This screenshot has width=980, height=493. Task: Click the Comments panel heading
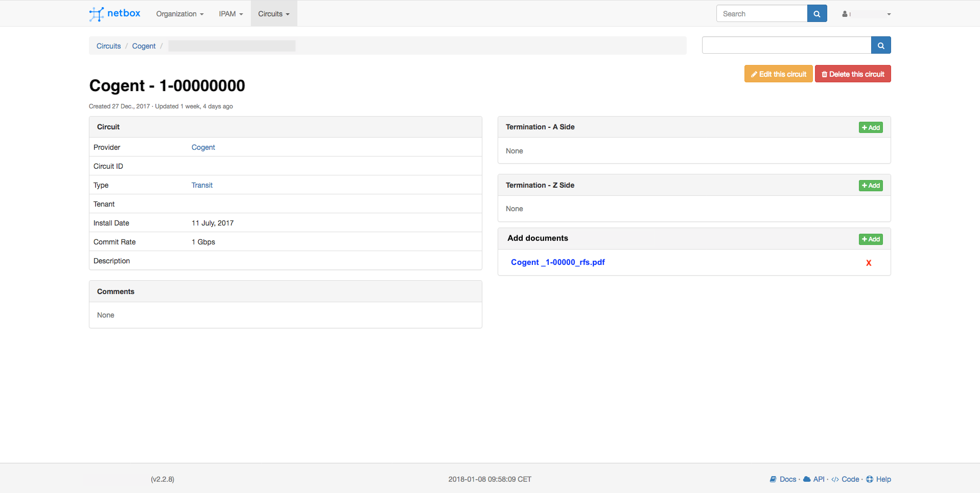(x=115, y=292)
